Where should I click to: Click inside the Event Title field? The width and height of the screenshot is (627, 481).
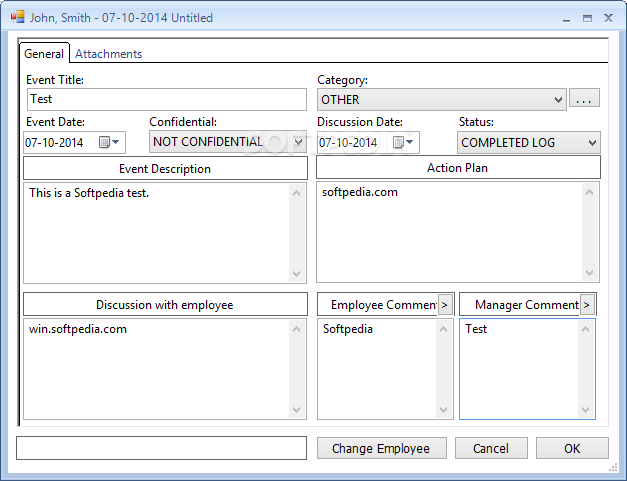(167, 100)
